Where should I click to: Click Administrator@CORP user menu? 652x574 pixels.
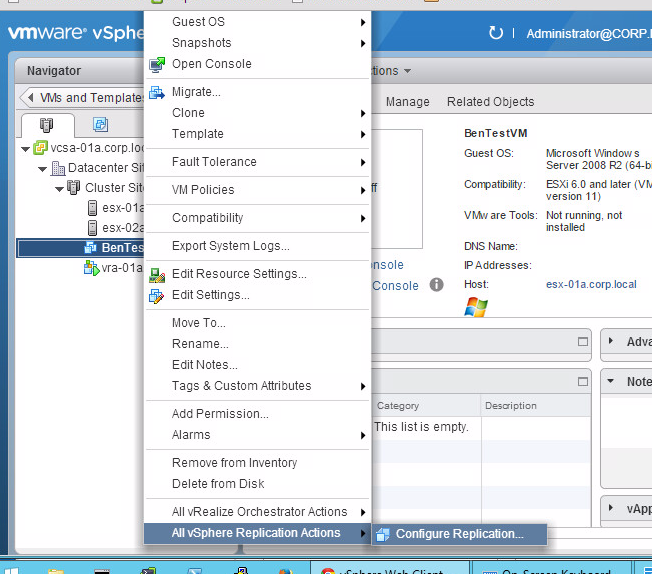(x=589, y=33)
